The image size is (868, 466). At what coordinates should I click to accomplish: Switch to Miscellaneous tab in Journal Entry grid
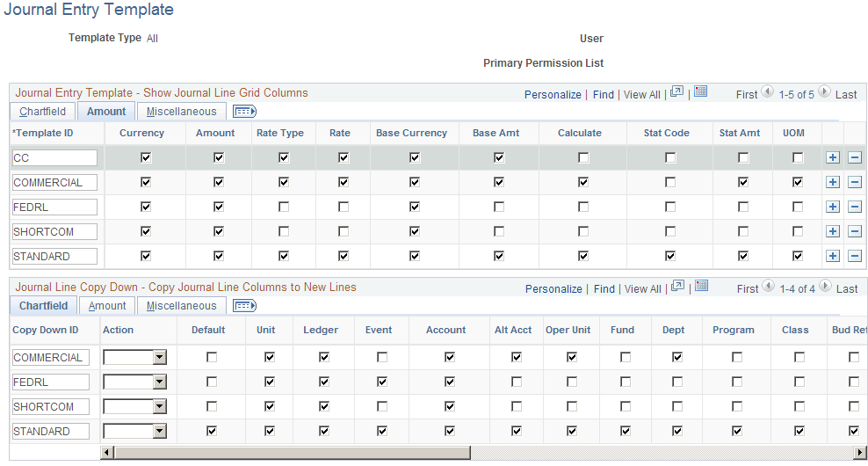(181, 112)
